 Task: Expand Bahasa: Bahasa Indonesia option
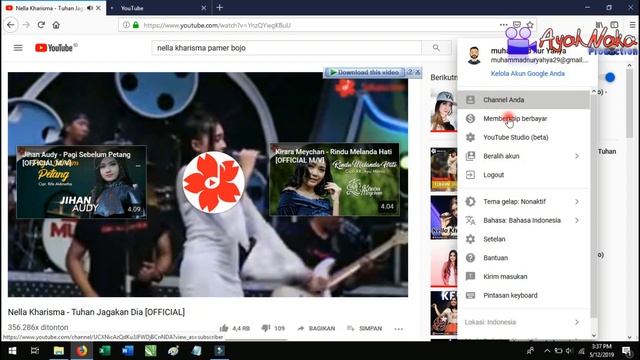pyautogui.click(x=524, y=220)
